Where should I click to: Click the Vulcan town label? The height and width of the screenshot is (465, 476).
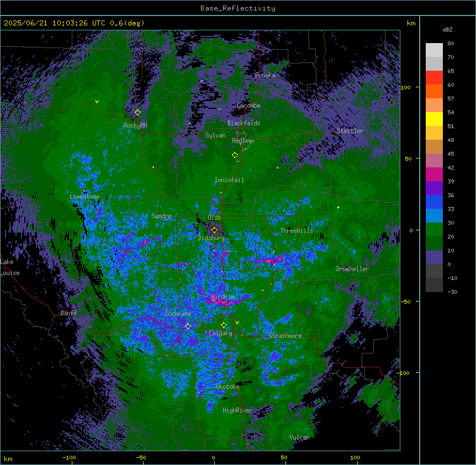[299, 437]
